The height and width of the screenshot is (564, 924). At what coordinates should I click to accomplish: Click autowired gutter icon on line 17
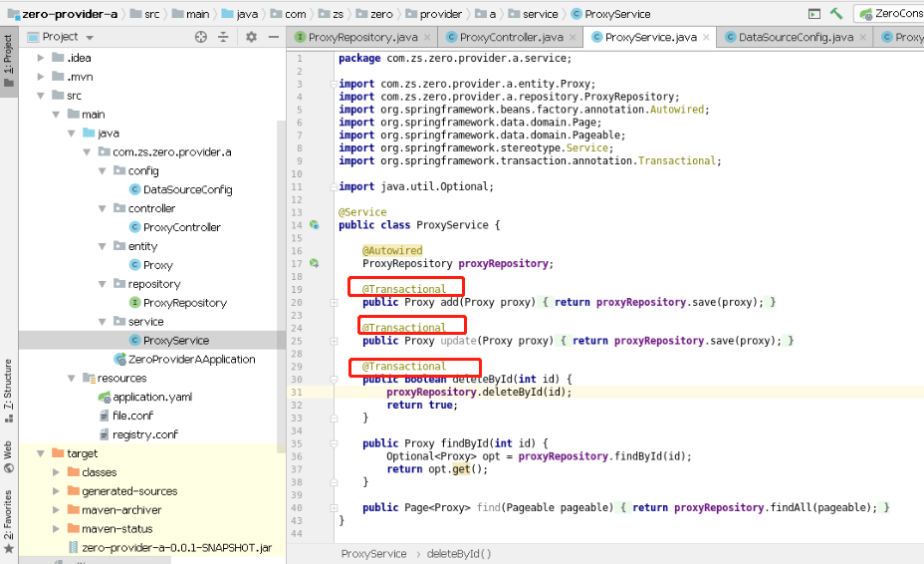[315, 263]
